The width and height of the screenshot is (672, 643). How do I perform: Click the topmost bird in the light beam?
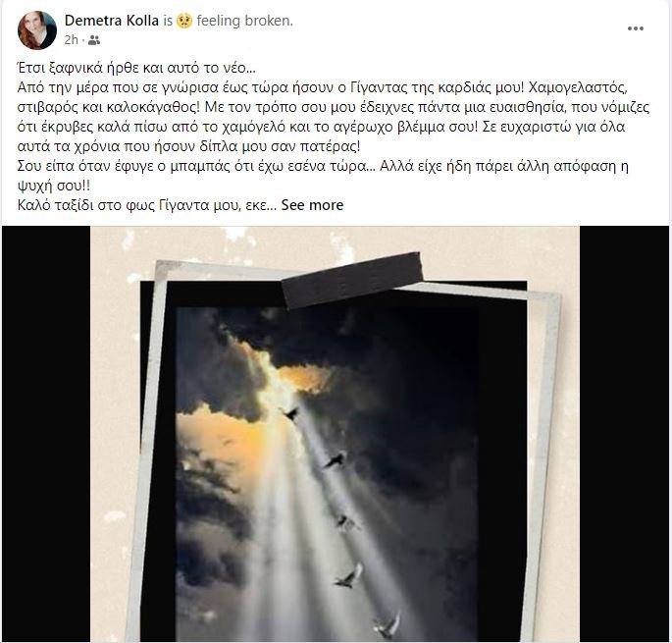tap(291, 413)
